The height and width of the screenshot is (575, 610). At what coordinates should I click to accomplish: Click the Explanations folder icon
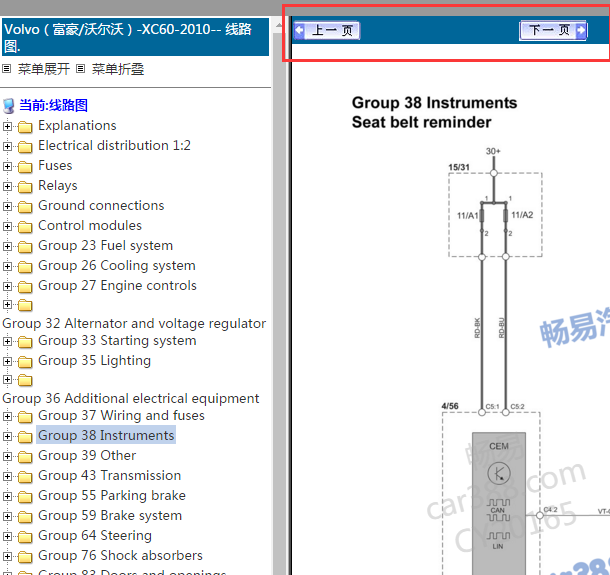(x=25, y=127)
